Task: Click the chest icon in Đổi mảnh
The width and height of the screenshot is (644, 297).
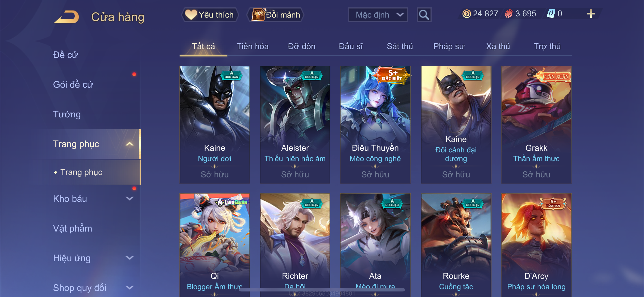Action: pos(258,15)
